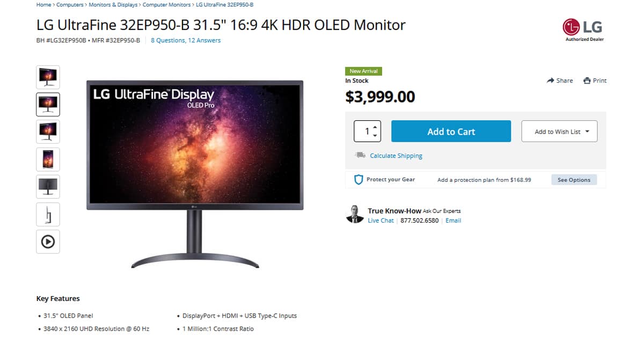Click the Protect your Gear shield icon
This screenshot has height=338, width=644.
[x=358, y=180]
